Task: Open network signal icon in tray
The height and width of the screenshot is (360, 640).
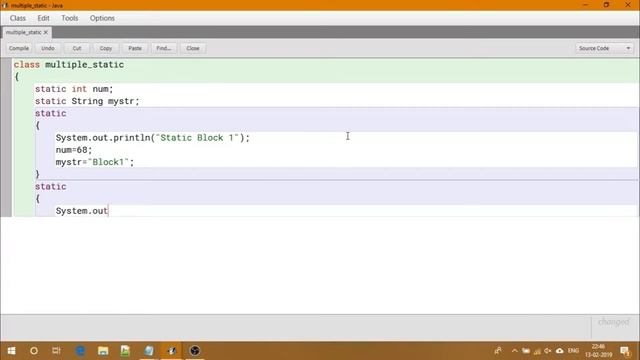Action: 537,351
